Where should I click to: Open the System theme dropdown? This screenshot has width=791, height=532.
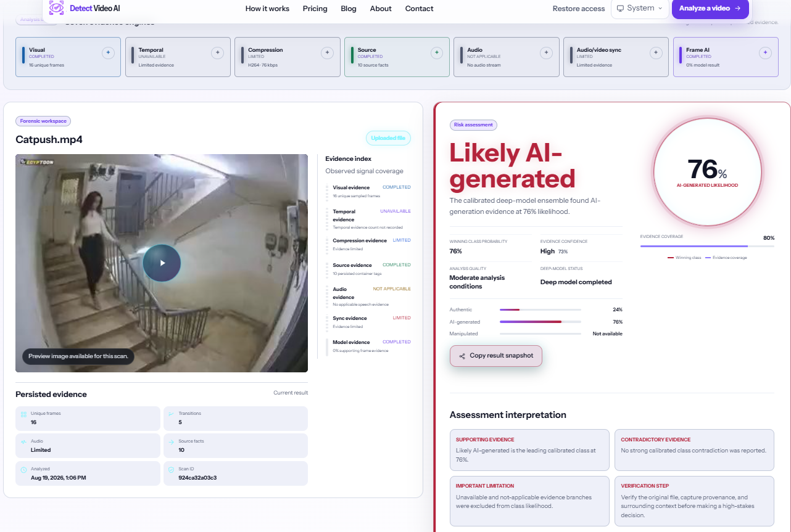640,9
